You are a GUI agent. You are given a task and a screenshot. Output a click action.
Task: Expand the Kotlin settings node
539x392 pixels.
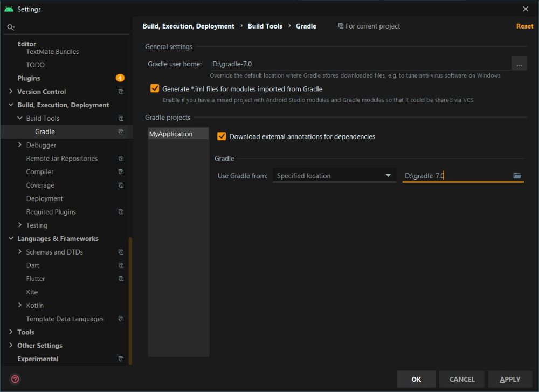pos(20,305)
